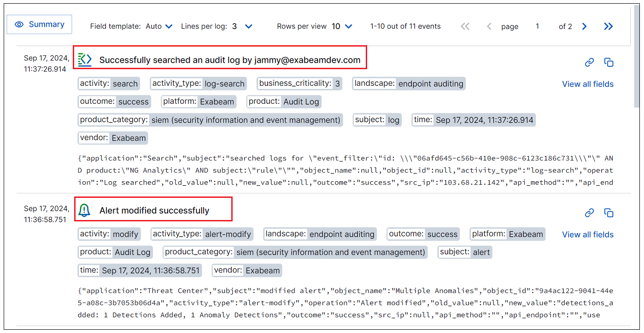Click the raw JSON log of the alert event

click(x=345, y=303)
